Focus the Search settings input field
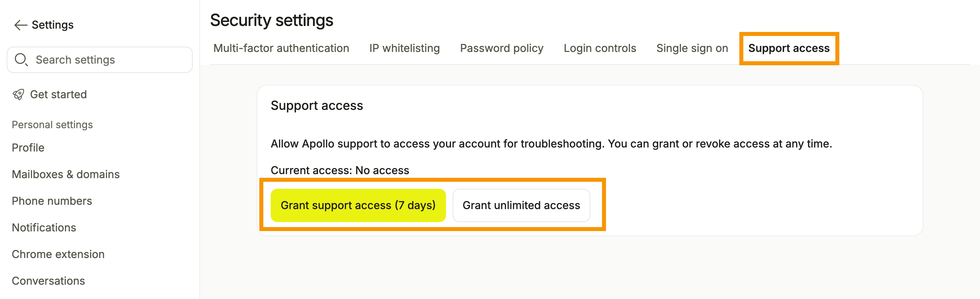The height and width of the screenshot is (299, 980). pyautogui.click(x=100, y=60)
